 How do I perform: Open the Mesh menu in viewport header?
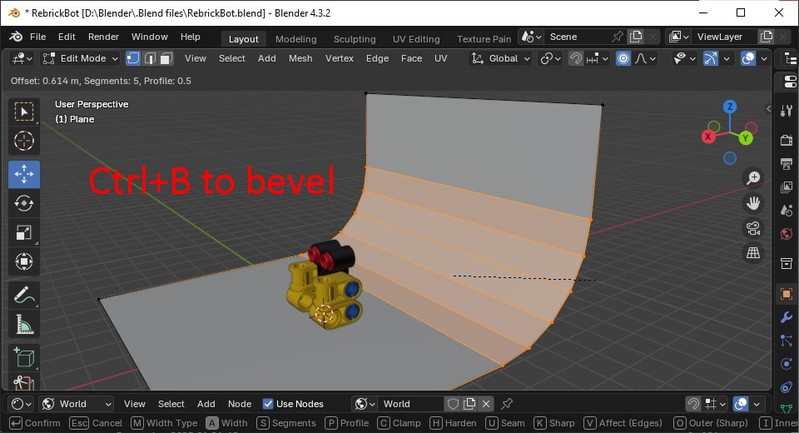(300, 58)
